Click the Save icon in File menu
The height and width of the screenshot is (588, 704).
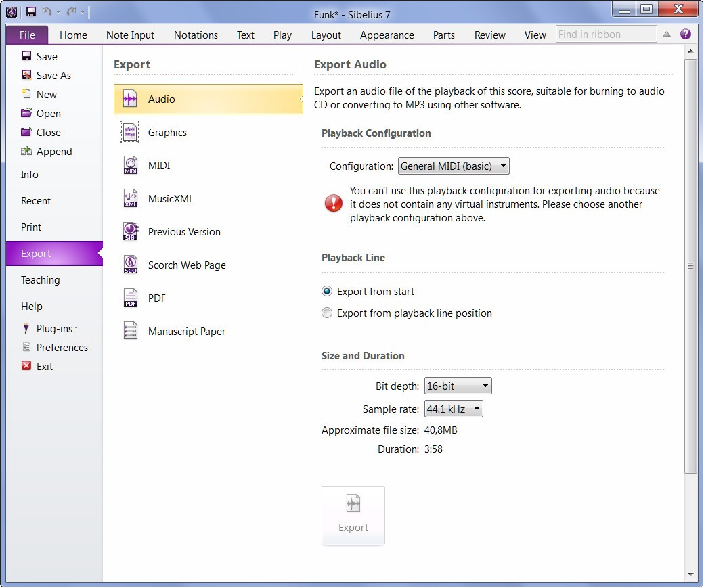(26, 55)
